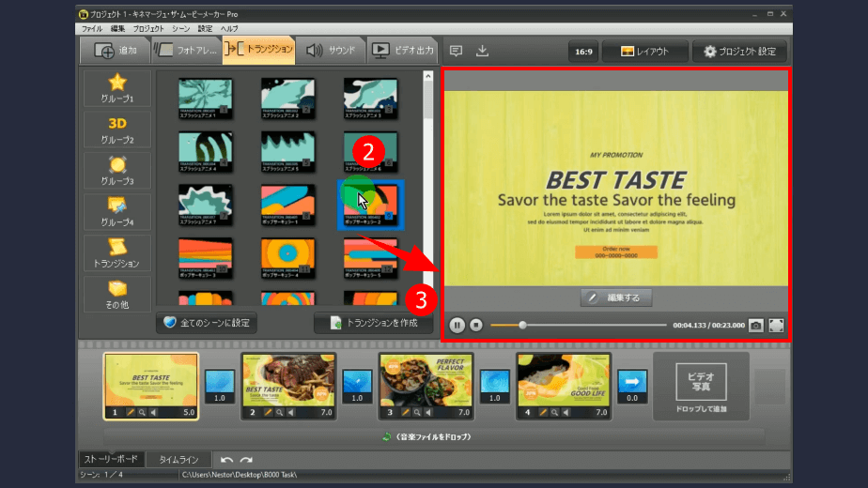The image size is (868, 488).
Task: Stop the preview playback
Action: pyautogui.click(x=476, y=325)
